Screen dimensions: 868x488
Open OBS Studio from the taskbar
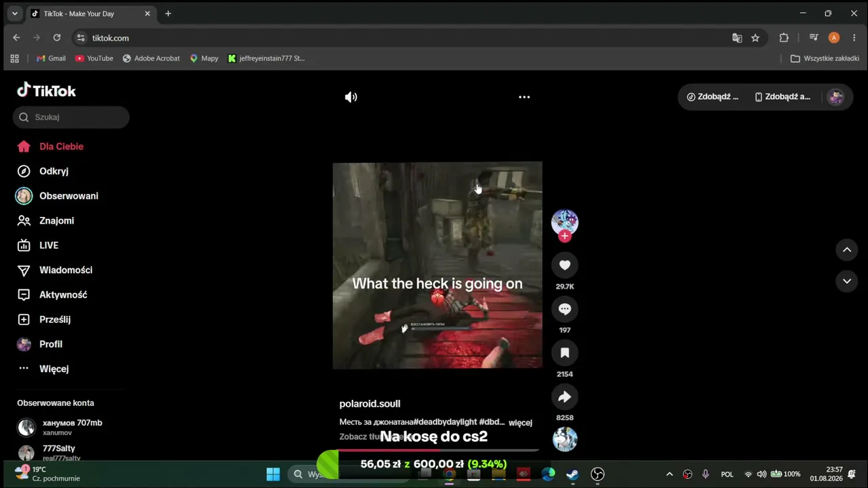[597, 474]
